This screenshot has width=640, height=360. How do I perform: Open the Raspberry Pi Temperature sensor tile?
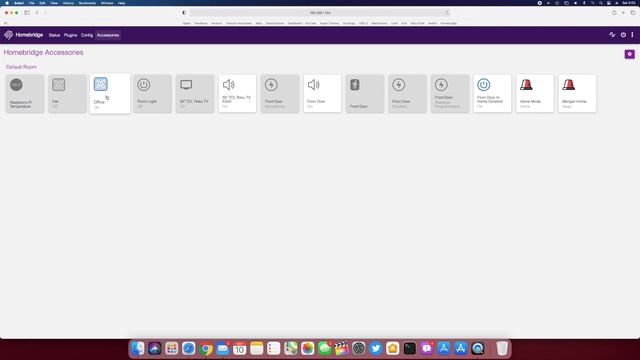25,93
